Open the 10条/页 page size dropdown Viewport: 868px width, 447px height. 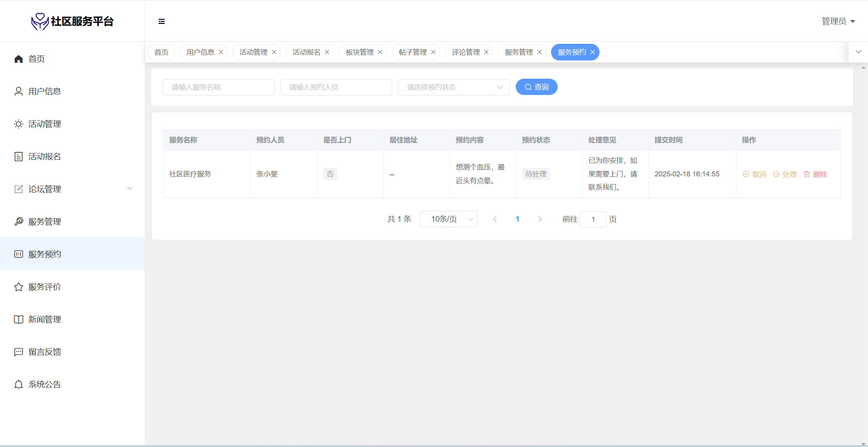click(448, 219)
